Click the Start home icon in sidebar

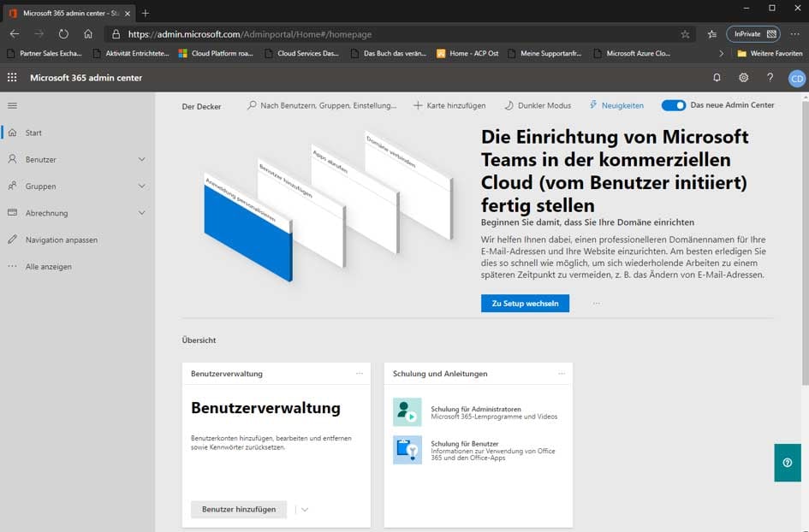(x=12, y=133)
